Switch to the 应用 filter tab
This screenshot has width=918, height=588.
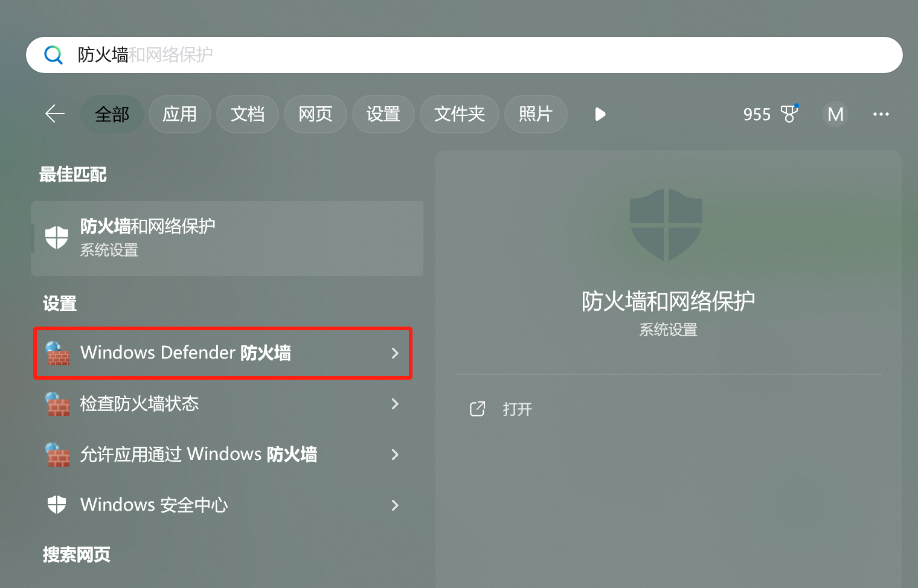(x=179, y=113)
